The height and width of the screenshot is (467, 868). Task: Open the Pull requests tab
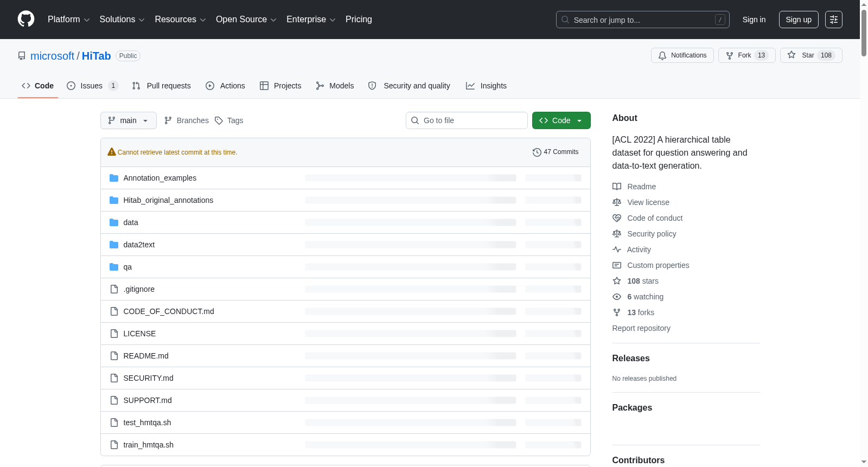click(162, 86)
